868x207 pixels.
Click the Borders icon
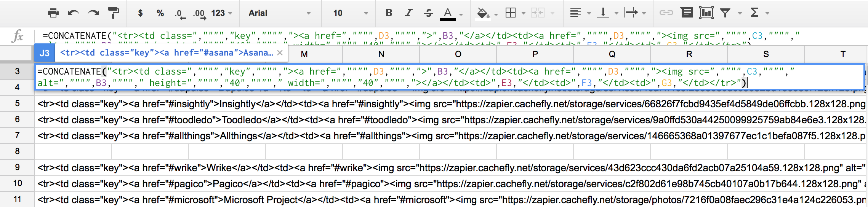point(511,13)
